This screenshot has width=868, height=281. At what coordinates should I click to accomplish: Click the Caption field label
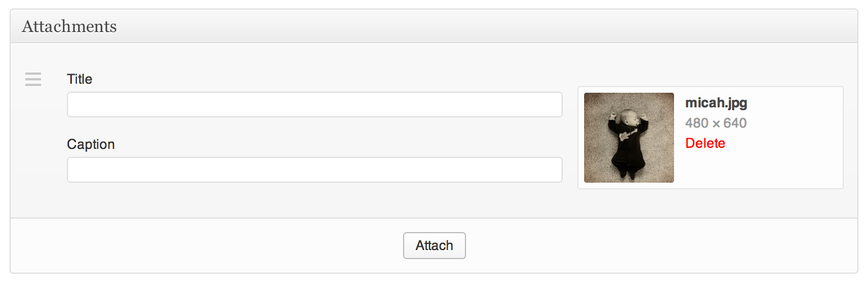coord(91,144)
